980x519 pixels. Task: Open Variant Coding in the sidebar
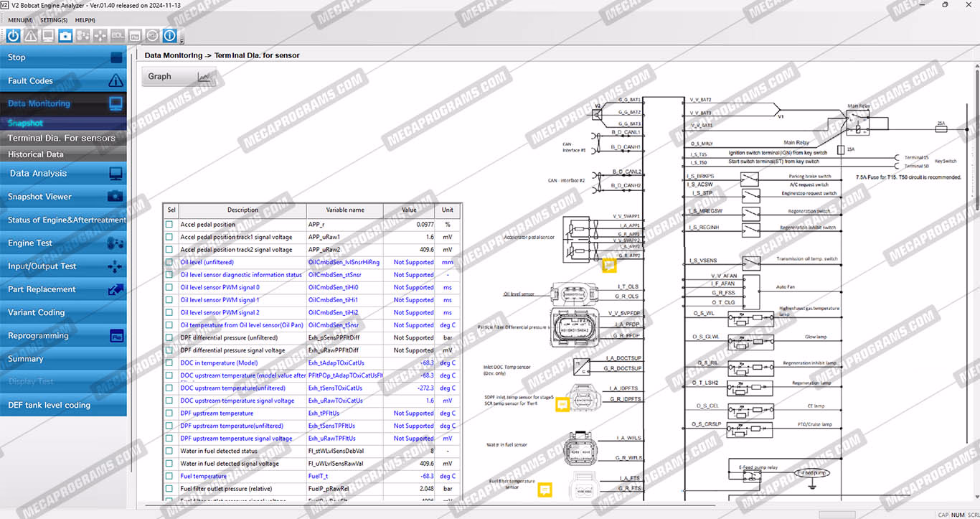pyautogui.click(x=63, y=313)
